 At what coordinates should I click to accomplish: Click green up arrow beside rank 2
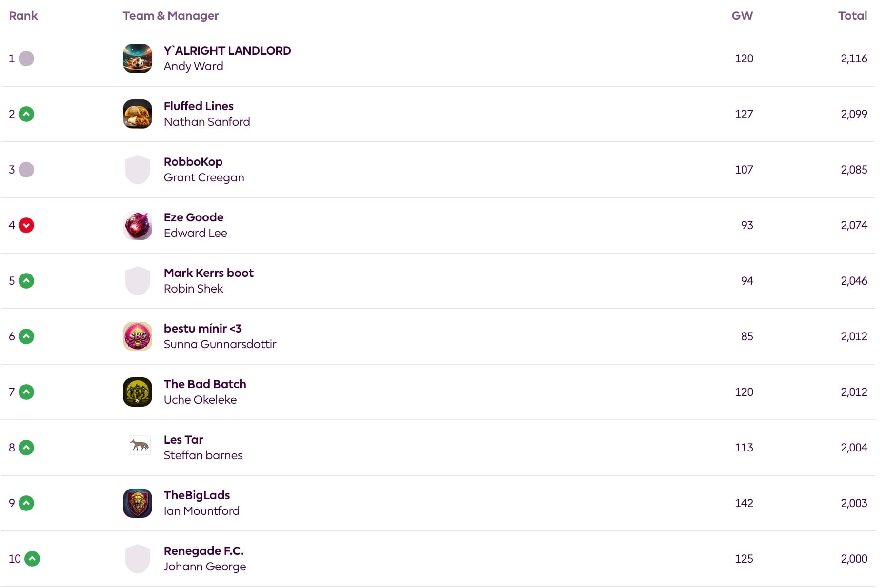point(26,114)
